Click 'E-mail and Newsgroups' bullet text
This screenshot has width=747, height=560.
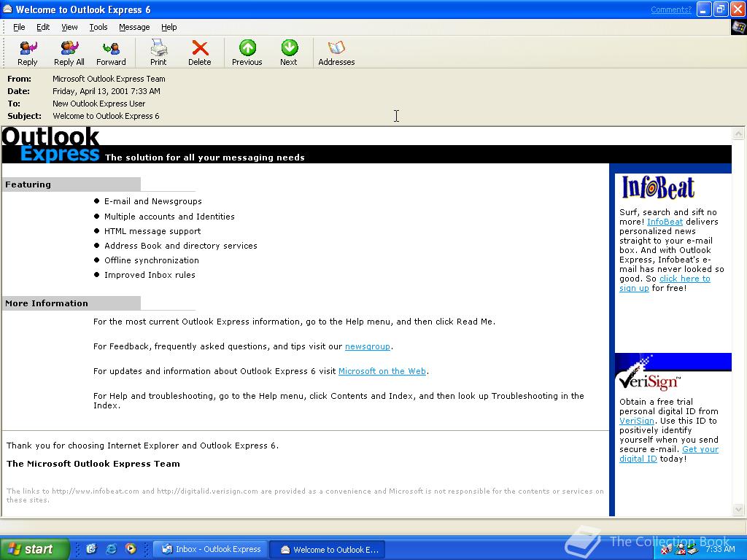coord(153,201)
